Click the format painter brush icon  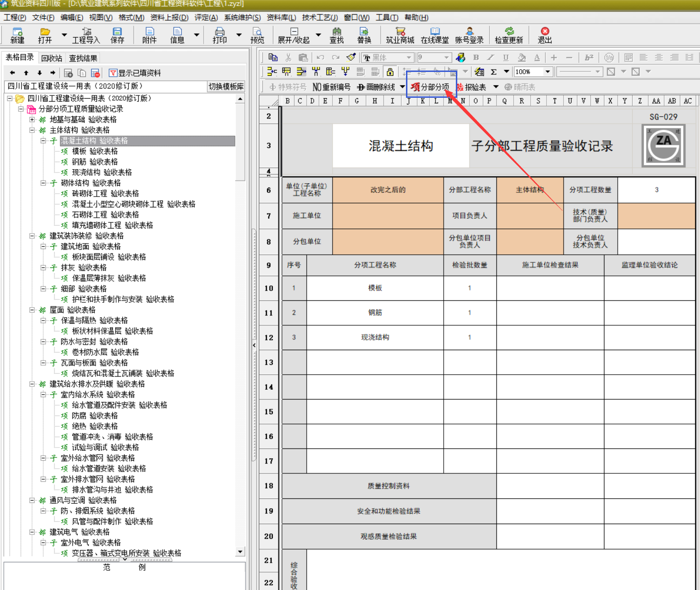click(x=351, y=57)
